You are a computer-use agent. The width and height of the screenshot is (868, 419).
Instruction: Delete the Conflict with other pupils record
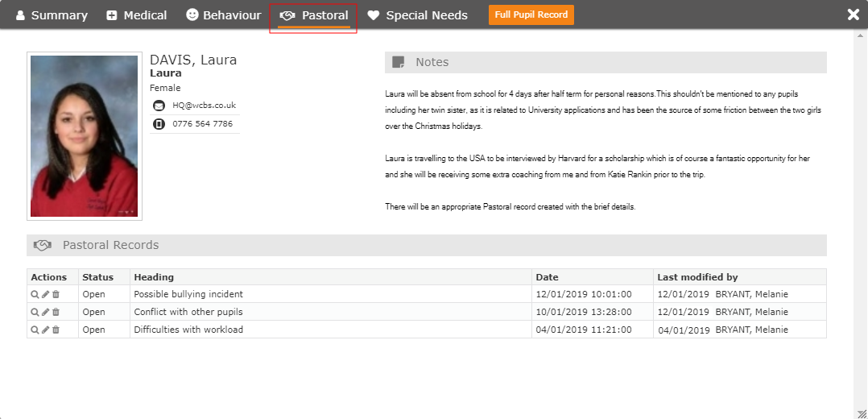coord(56,312)
